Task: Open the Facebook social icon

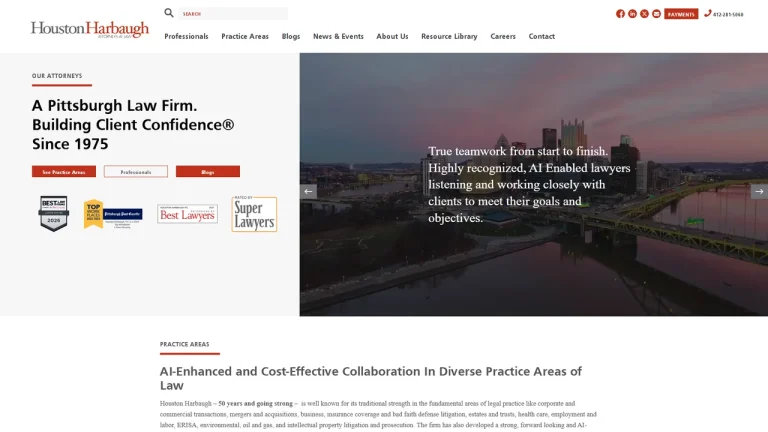Action: pyautogui.click(x=620, y=14)
